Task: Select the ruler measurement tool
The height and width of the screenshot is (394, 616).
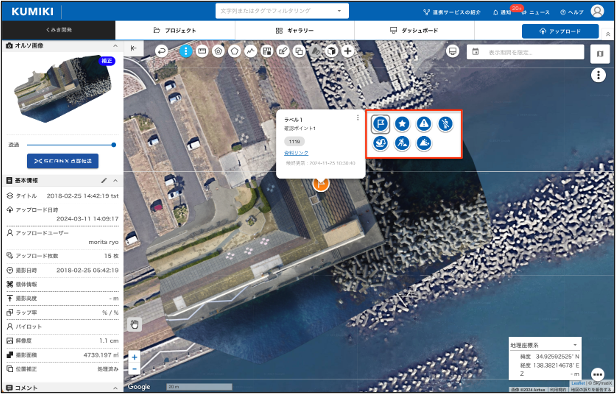Action: 202,51
